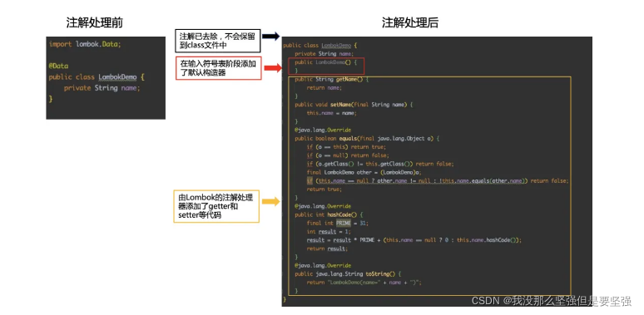This screenshot has width=644, height=315.
Task: Click the line 'public String getName() {'
Action: (x=331, y=79)
